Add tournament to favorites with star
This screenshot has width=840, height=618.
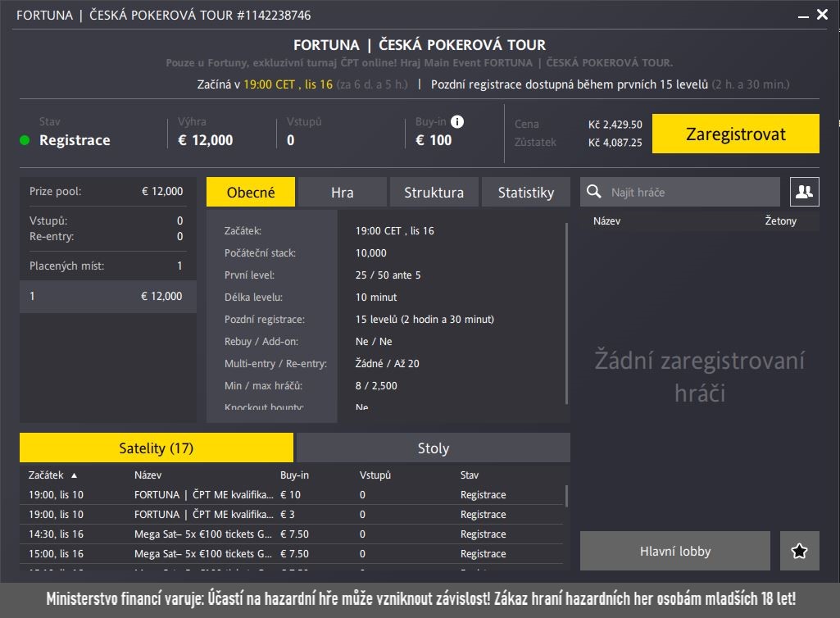coord(800,551)
